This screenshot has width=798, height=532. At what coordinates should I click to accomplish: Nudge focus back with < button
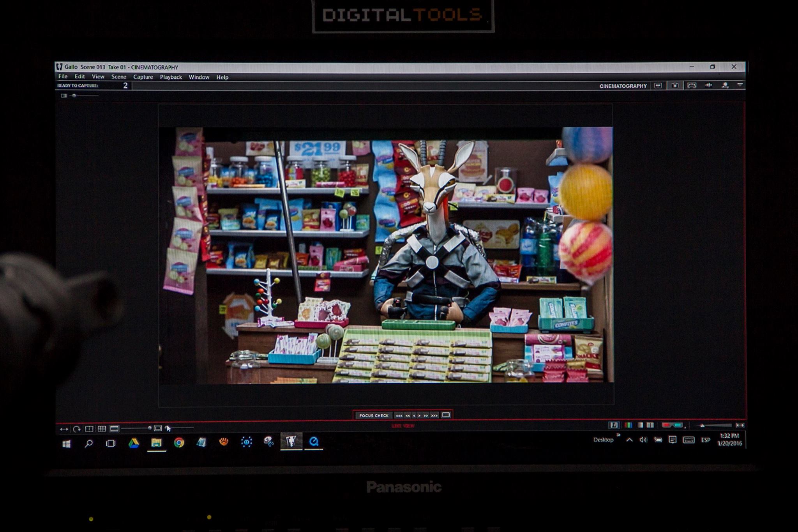414,415
